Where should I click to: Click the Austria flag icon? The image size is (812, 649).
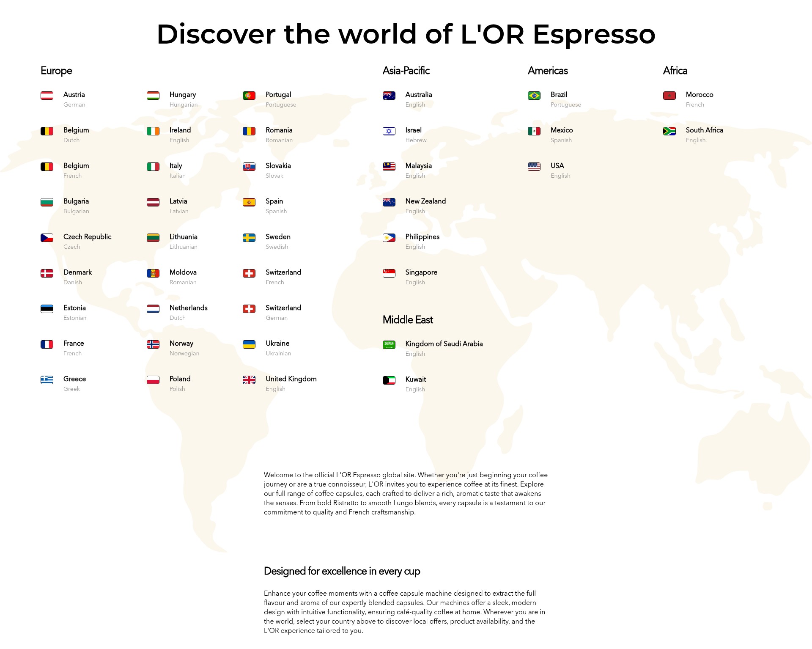47,96
